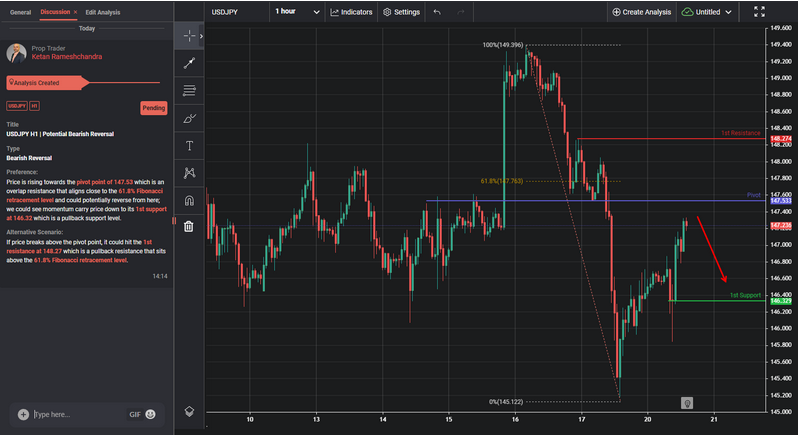Image resolution: width=799 pixels, height=437 pixels.
Task: Click the USDJPY tag badge
Action: pos(17,106)
